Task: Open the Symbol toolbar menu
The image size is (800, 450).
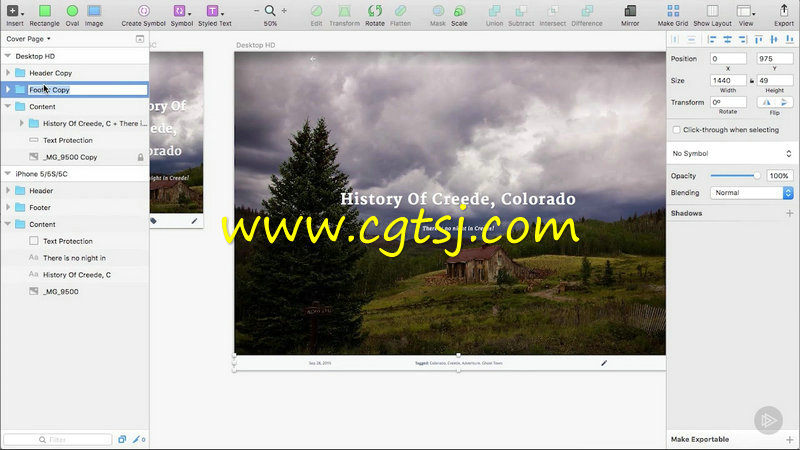Action: point(181,15)
